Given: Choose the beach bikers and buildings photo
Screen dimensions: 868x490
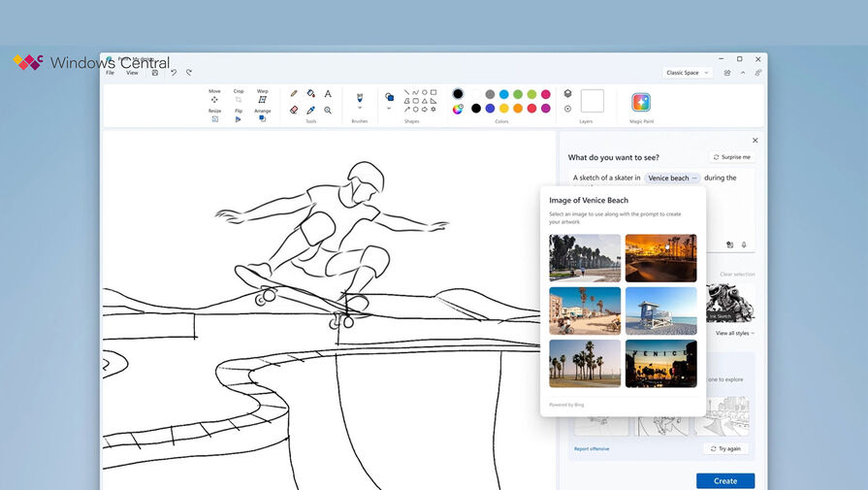Looking at the screenshot, I should pos(585,310).
